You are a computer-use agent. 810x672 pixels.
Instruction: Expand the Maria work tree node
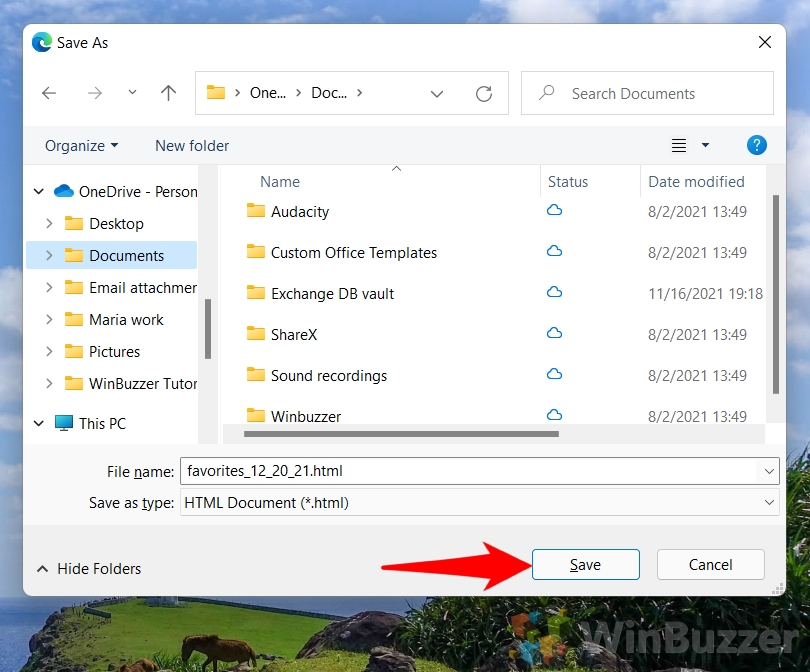pyautogui.click(x=49, y=320)
